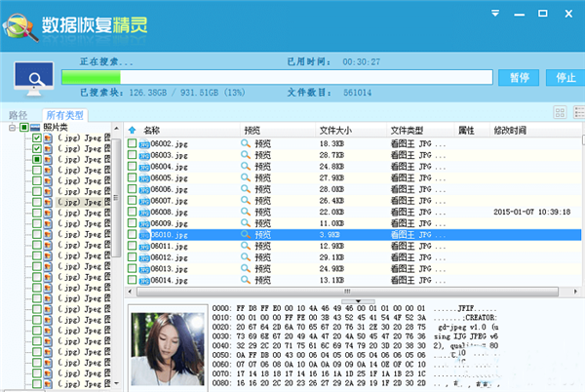Click the blue up-arrow parent folder icon
Image resolution: width=585 pixels, height=392 pixels.
pyautogui.click(x=132, y=130)
